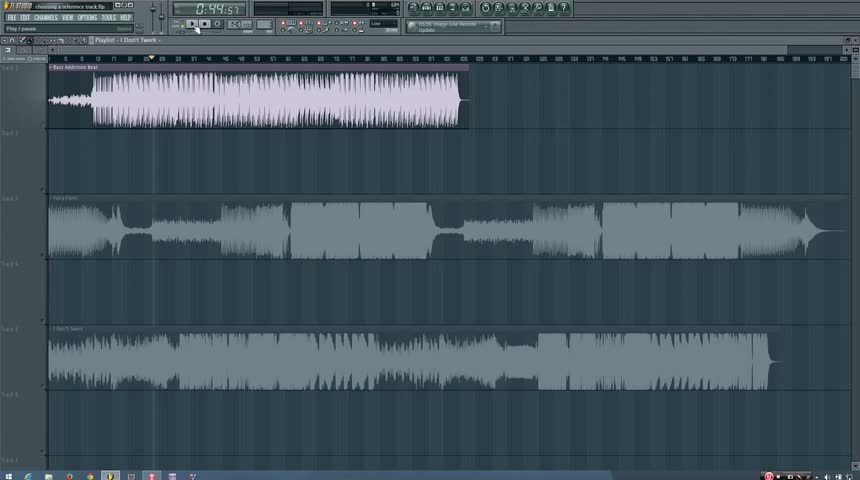The width and height of the screenshot is (860, 480).
Task: Toggle pattern/song mode switch
Action: [182, 24]
